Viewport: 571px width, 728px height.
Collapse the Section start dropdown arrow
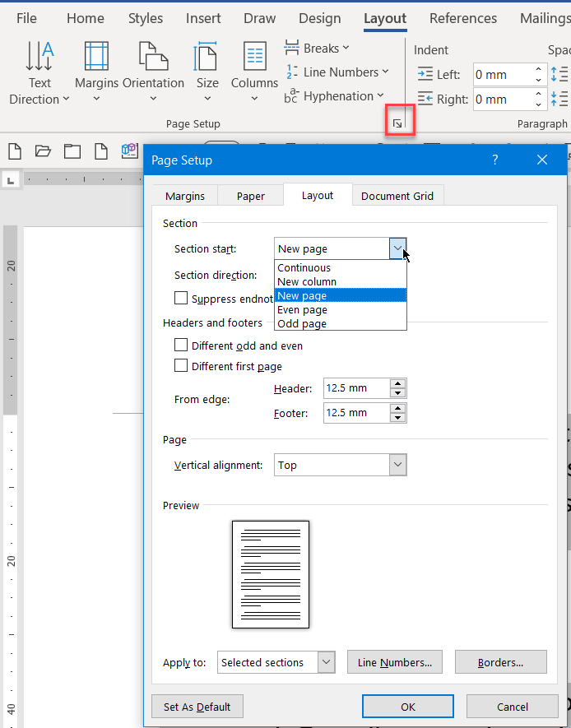(398, 248)
